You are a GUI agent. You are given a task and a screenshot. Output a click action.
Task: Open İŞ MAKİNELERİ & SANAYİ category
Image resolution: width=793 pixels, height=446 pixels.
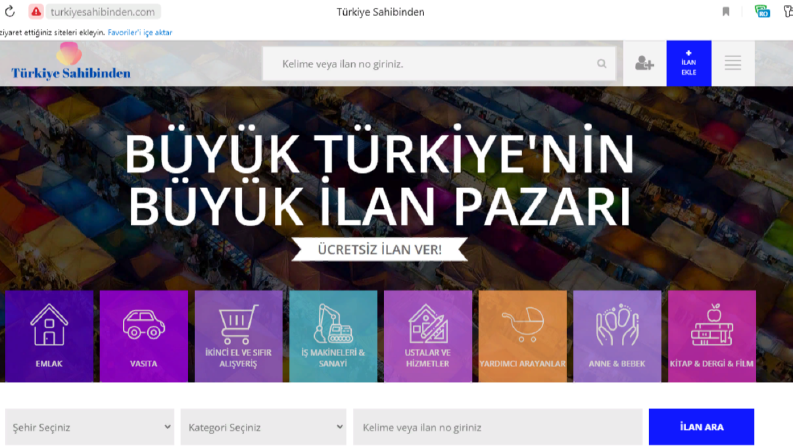[333, 336]
